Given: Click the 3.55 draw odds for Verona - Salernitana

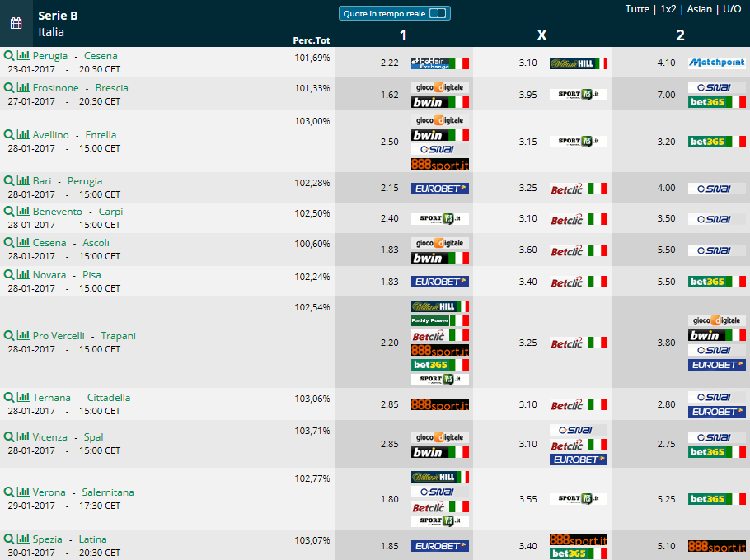Looking at the screenshot, I should click(528, 499).
